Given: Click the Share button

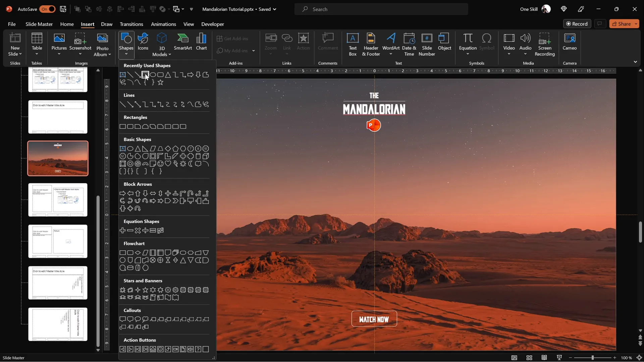Looking at the screenshot, I should coord(622,24).
